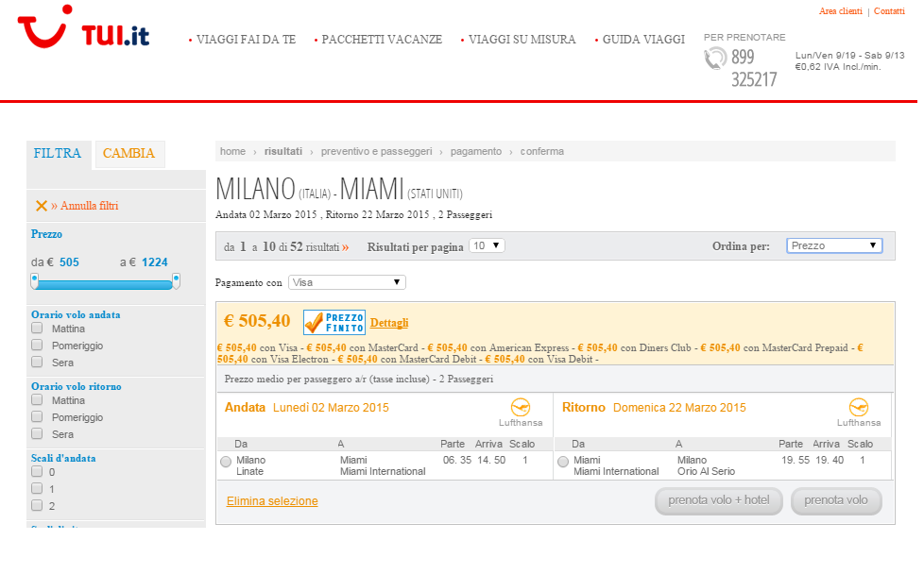This screenshot has width=924, height=574.
Task: Click the orange next-results arrows after 'risultati'
Action: pyautogui.click(x=346, y=247)
